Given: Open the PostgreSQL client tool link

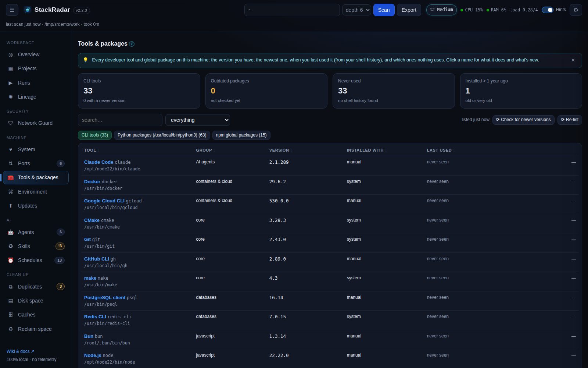Looking at the screenshot, I should coord(105,297).
